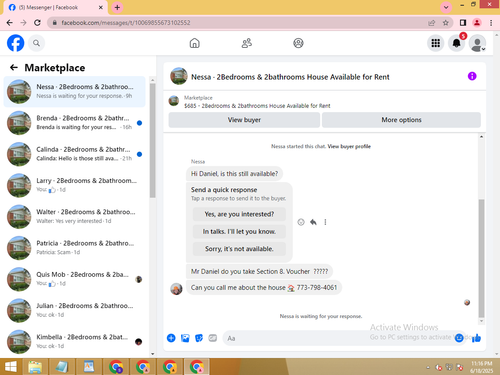Click the chat header listing thumbnail

179,76
